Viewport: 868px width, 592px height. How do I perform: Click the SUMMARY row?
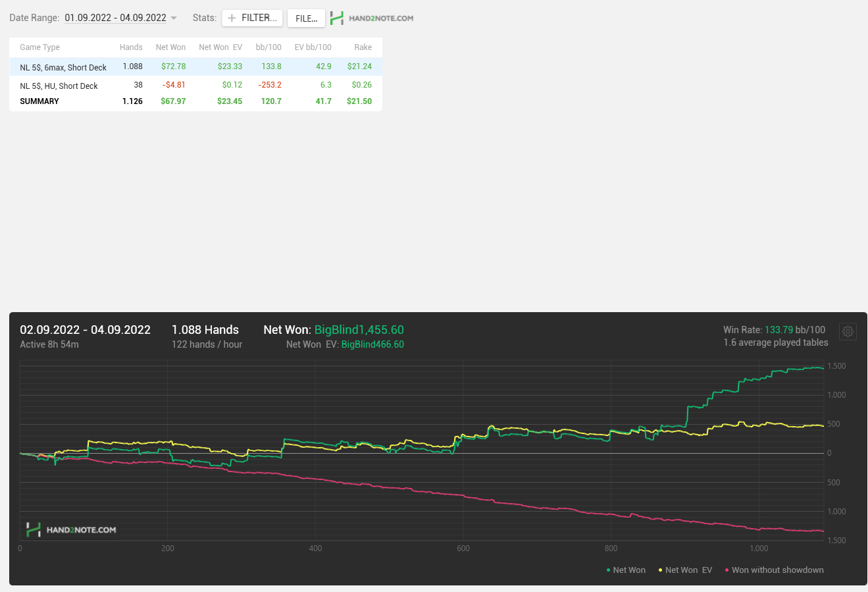(x=195, y=101)
